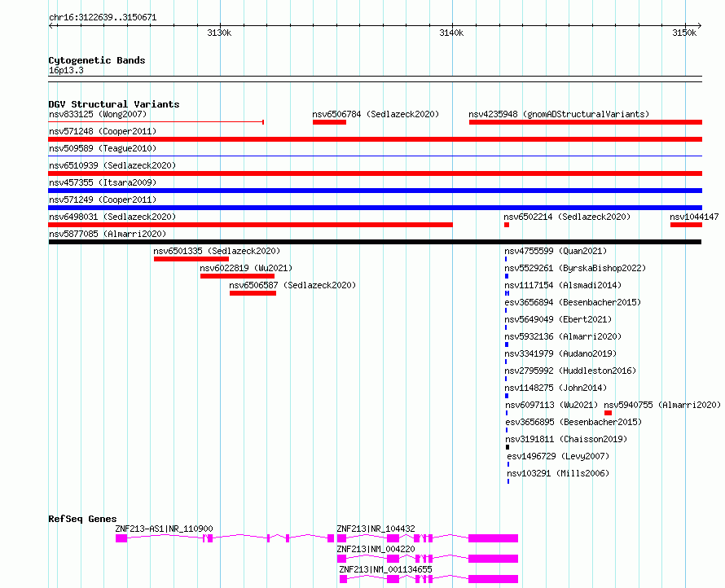Select esv1496729 (Levy2007) variant label
The height and width of the screenshot is (588, 725).
click(558, 456)
